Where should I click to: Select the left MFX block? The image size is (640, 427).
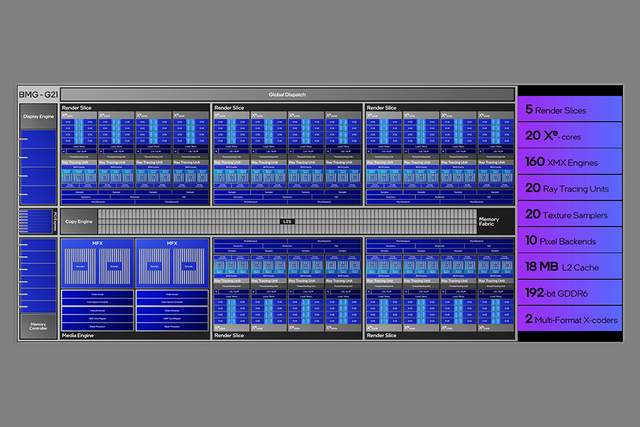97,262
